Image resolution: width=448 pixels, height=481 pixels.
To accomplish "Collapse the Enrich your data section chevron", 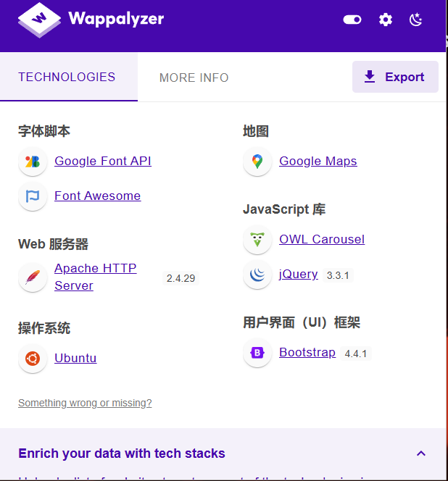I will pos(421,453).
